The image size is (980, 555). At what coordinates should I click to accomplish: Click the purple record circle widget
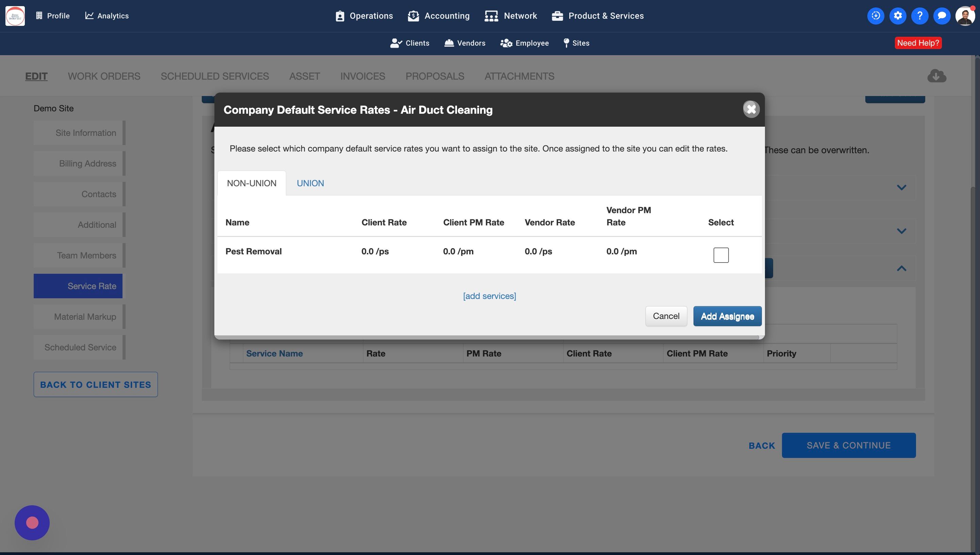32,523
